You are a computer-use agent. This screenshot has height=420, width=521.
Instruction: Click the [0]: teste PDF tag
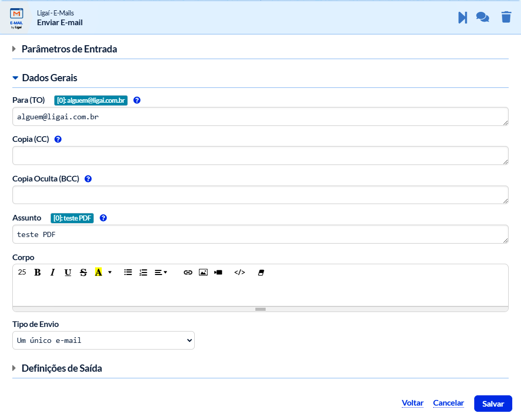tap(72, 218)
